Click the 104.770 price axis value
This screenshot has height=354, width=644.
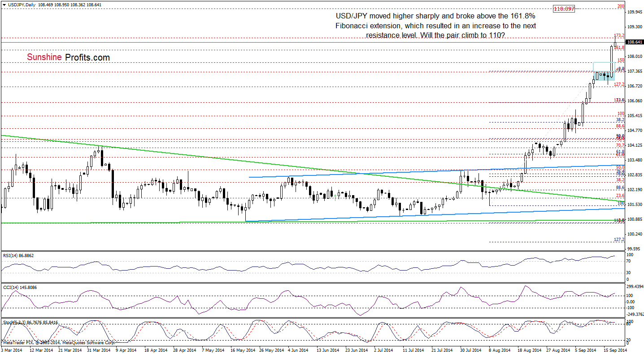coord(634,131)
